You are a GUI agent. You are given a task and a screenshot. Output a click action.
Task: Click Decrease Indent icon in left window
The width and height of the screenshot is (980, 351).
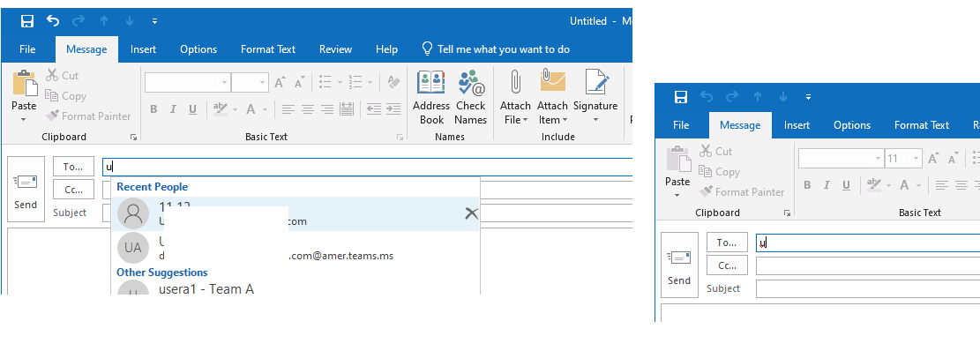click(374, 109)
